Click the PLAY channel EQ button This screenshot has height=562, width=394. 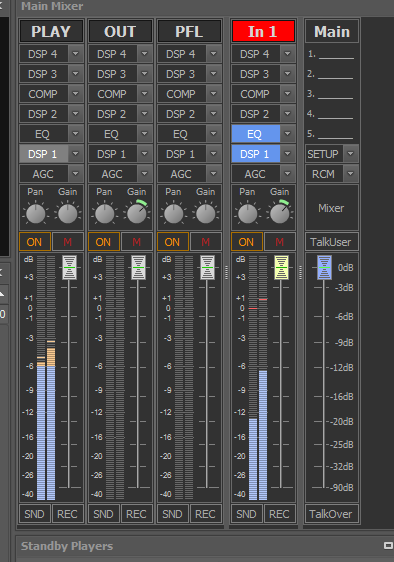pos(43,134)
